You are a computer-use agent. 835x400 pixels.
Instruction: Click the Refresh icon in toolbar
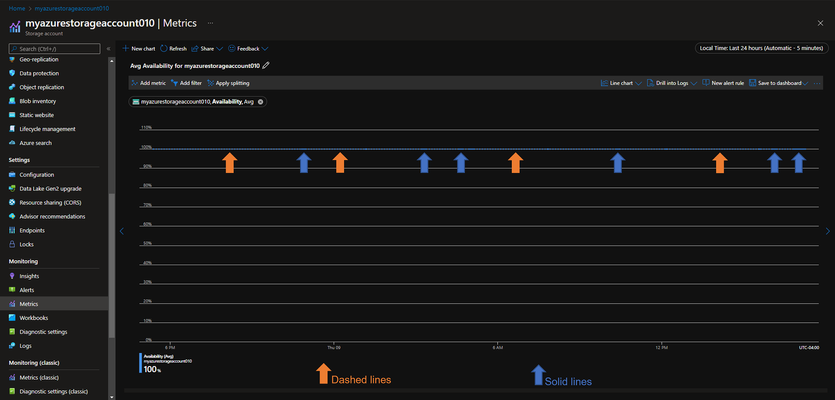coord(163,48)
